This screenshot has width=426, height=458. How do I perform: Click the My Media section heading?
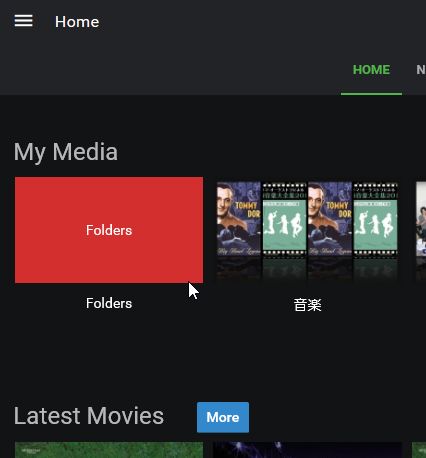(x=66, y=152)
